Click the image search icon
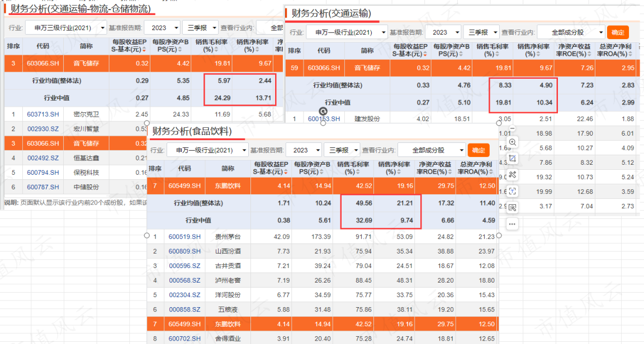The width and height of the screenshot is (644, 344). pyautogui.click(x=512, y=208)
